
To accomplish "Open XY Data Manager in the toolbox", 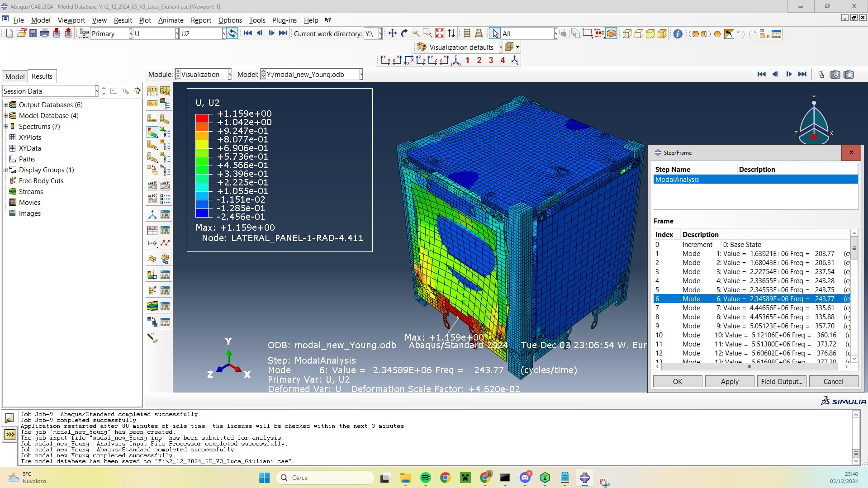I will click(x=165, y=230).
